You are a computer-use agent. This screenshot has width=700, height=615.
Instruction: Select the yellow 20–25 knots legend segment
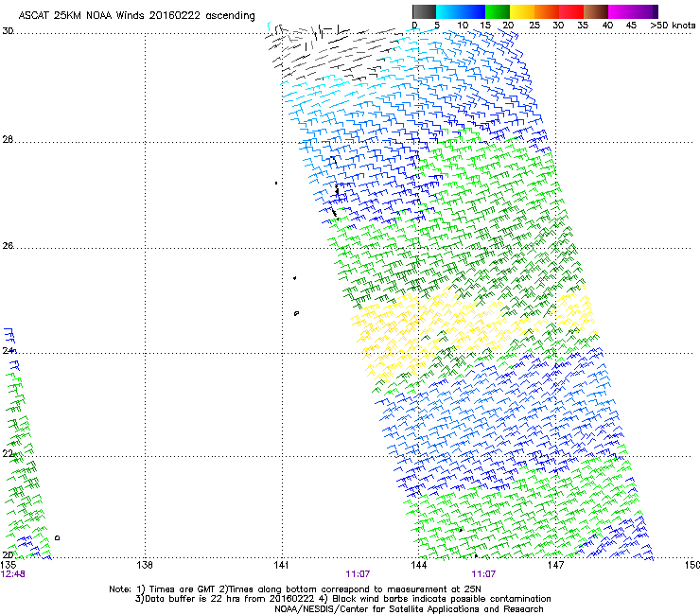click(x=522, y=11)
